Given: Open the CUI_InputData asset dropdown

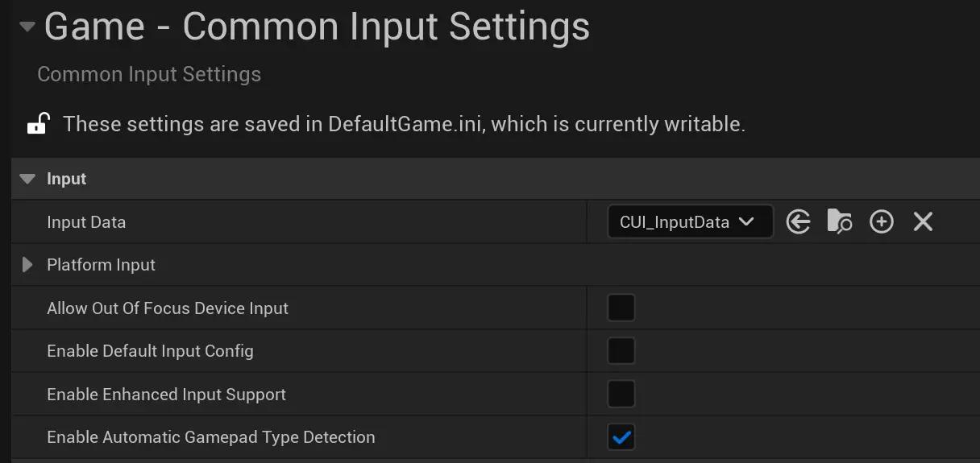Looking at the screenshot, I should pos(689,221).
